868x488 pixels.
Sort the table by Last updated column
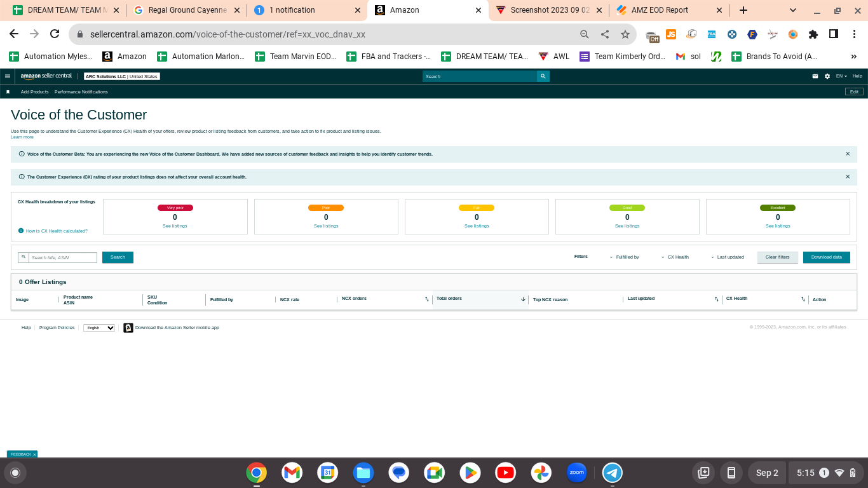(x=717, y=299)
